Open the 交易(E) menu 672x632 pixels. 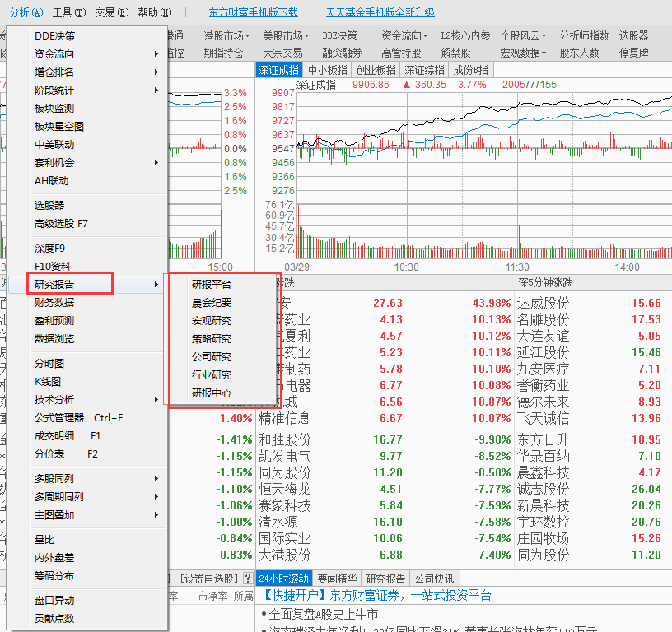click(x=111, y=12)
